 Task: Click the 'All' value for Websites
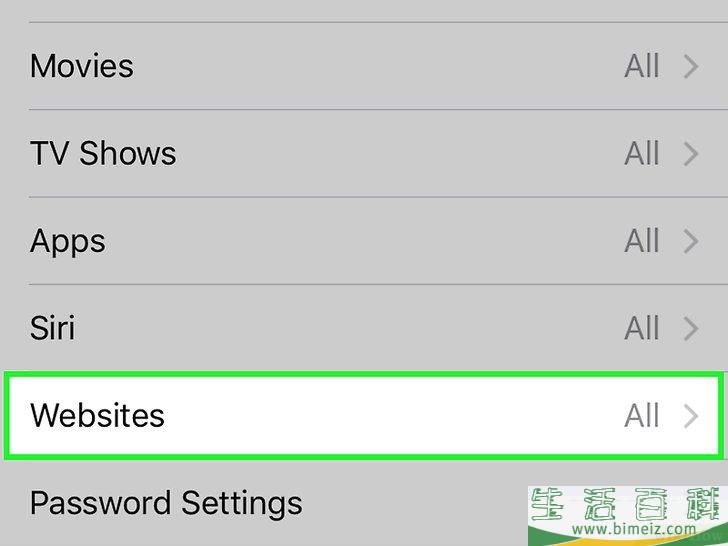642,416
